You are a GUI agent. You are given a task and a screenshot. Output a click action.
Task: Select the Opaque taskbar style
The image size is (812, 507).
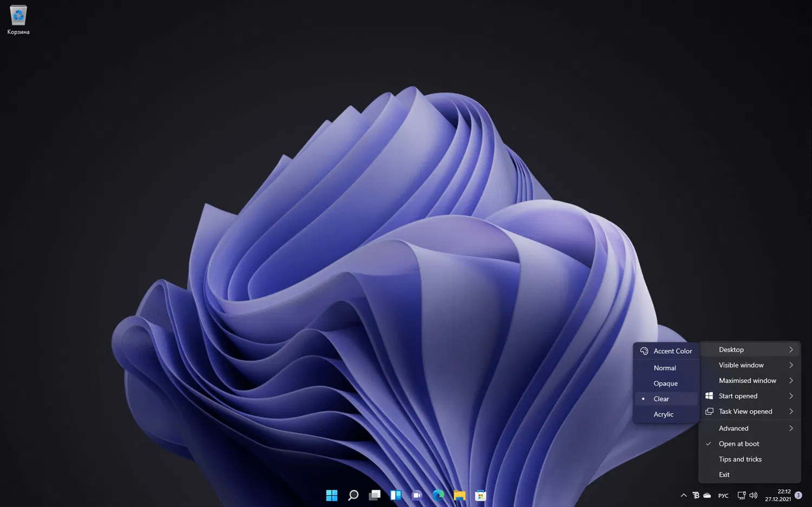click(x=666, y=384)
